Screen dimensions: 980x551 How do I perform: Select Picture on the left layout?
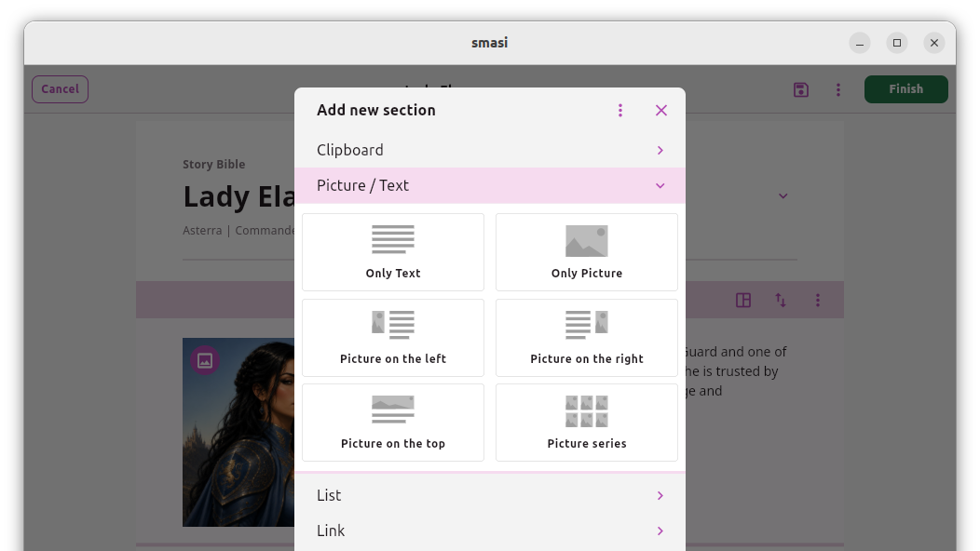tap(393, 338)
